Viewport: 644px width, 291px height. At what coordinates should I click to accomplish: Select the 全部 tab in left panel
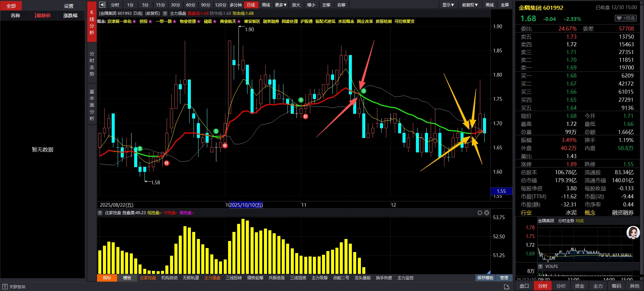coord(11,6)
